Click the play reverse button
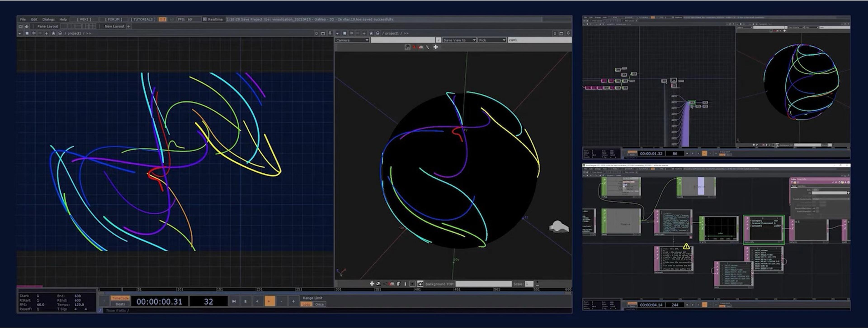The width and height of the screenshot is (868, 328). (x=257, y=301)
